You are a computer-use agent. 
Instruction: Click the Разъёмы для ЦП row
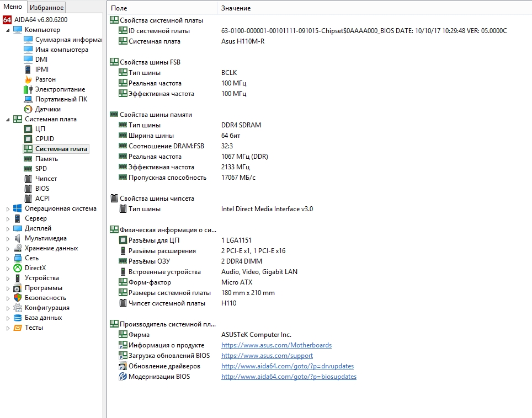pyautogui.click(x=184, y=240)
